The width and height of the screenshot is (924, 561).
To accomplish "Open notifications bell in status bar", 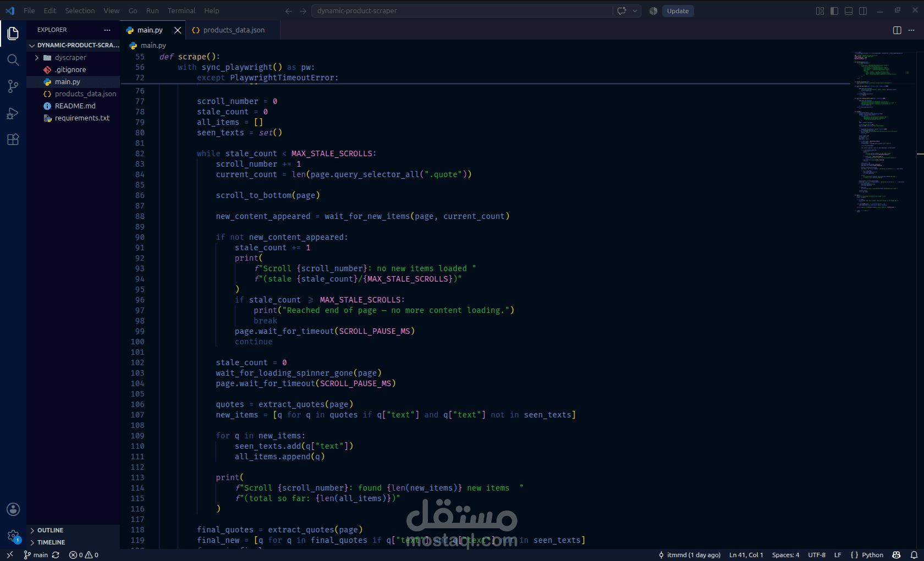I will (914, 555).
